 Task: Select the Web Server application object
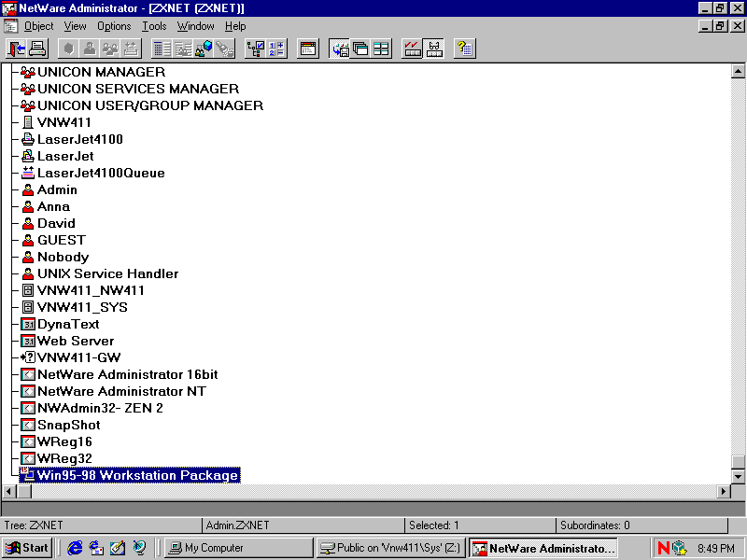(x=67, y=341)
